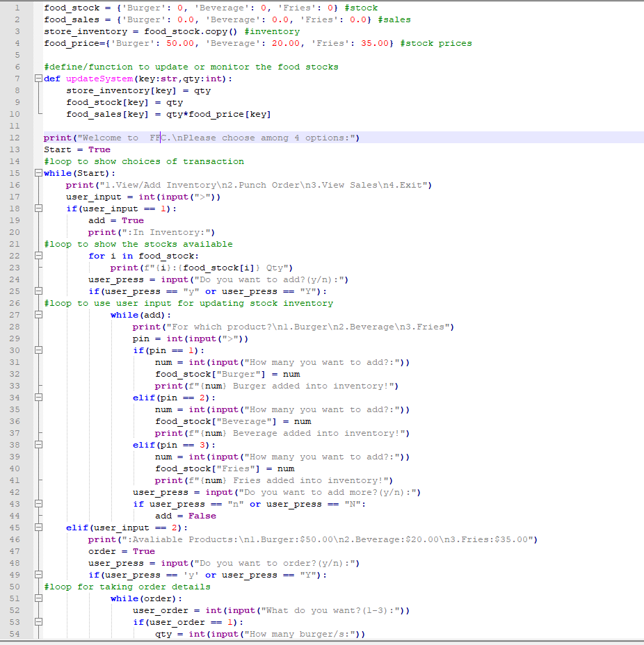The height and width of the screenshot is (645, 644).
Task: Collapse the elif(pin == 2) block
Action: 38,398
